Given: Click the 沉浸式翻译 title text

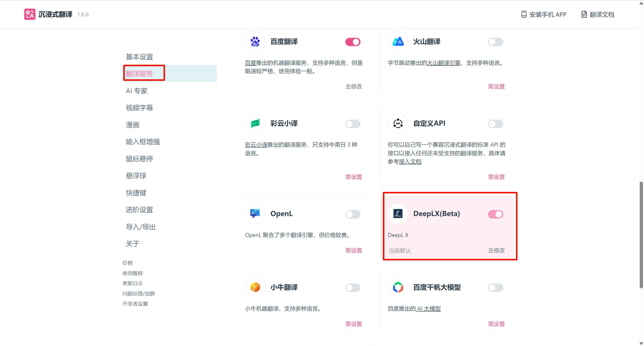Looking at the screenshot, I should click(55, 14).
